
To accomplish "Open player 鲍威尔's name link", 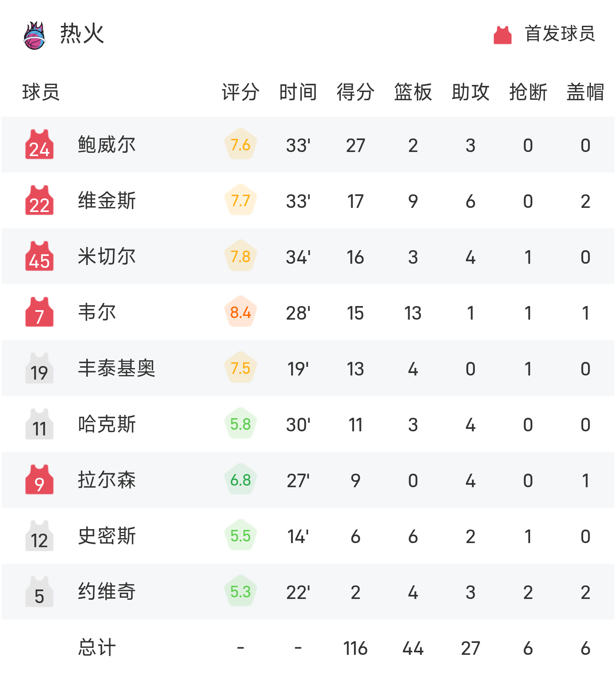I will 107,145.
